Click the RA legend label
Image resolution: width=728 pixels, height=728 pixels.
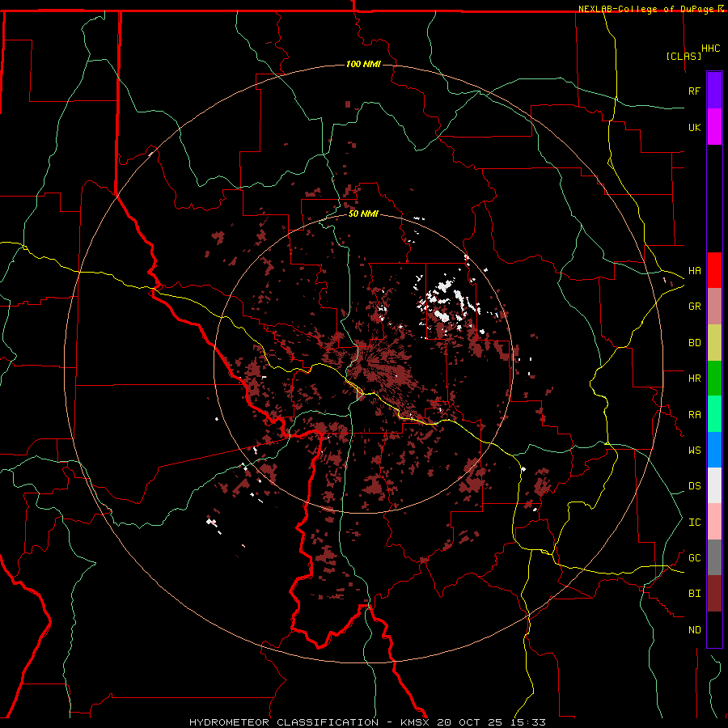694,414
